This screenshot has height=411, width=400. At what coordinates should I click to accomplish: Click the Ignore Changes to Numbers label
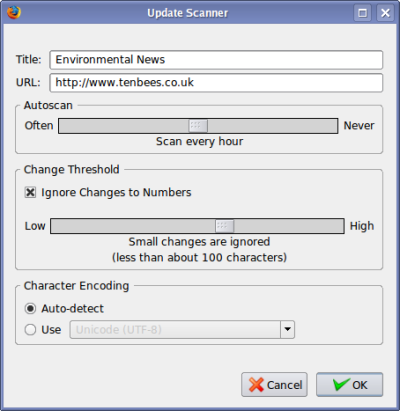[116, 192]
